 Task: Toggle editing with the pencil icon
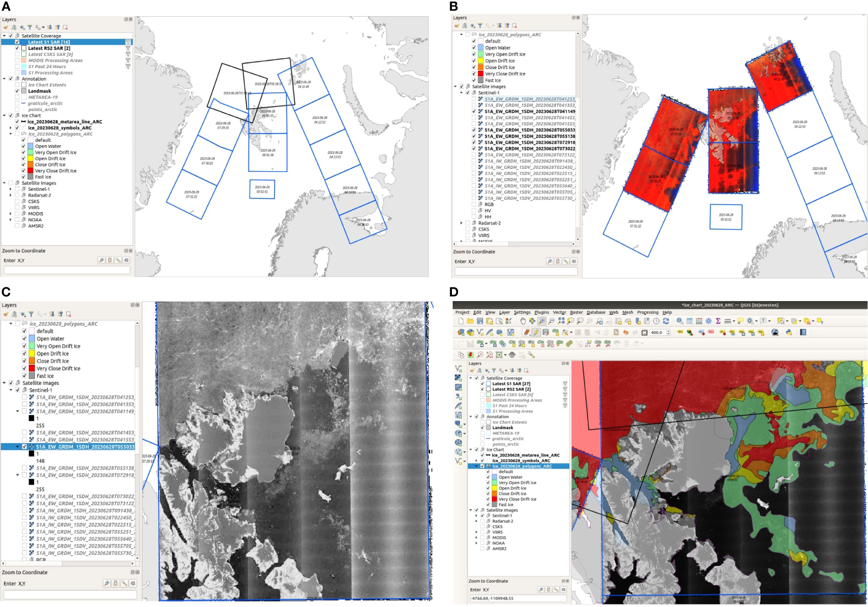pos(536,332)
